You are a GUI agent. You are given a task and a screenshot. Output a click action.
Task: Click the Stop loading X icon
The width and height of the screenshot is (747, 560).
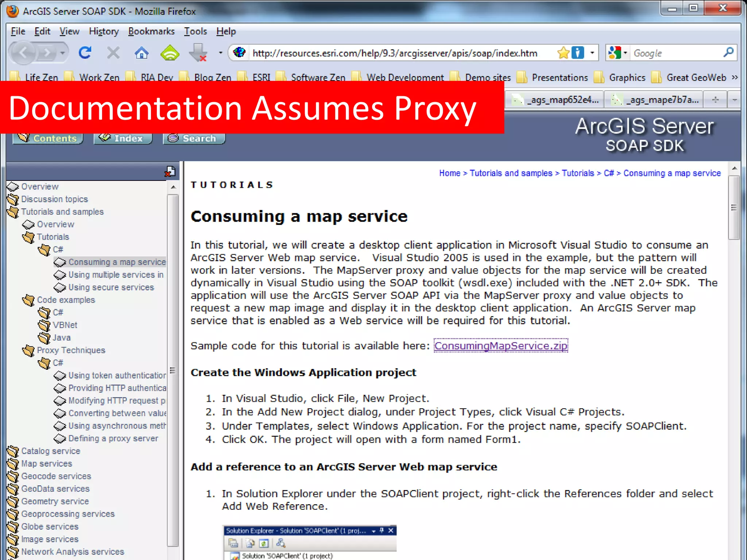[x=113, y=53]
